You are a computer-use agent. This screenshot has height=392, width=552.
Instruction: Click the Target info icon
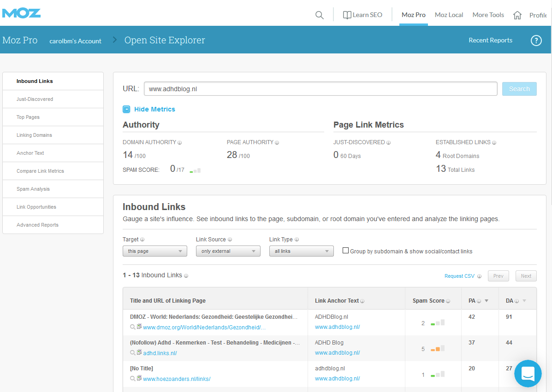(x=142, y=240)
